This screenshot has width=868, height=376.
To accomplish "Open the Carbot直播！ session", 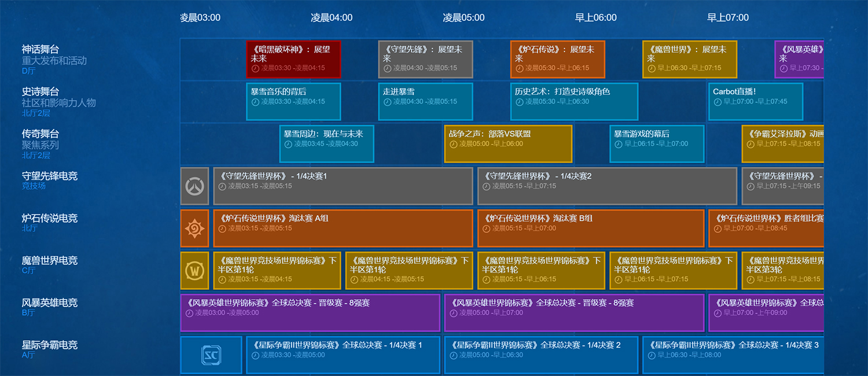I will 756,102.
